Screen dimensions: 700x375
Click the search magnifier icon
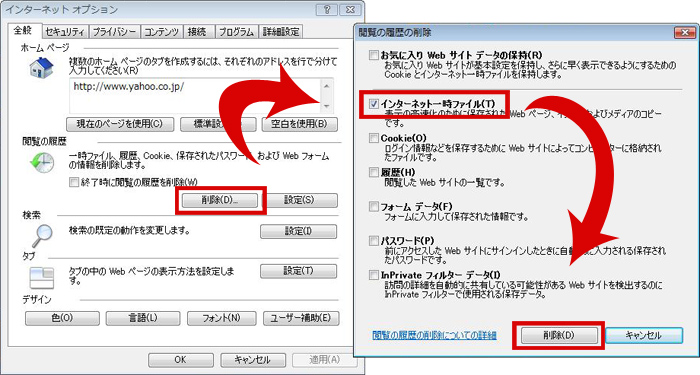tap(43, 236)
